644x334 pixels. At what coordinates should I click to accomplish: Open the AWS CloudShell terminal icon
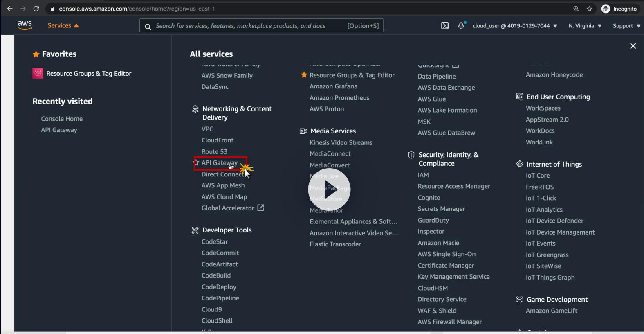tap(445, 26)
